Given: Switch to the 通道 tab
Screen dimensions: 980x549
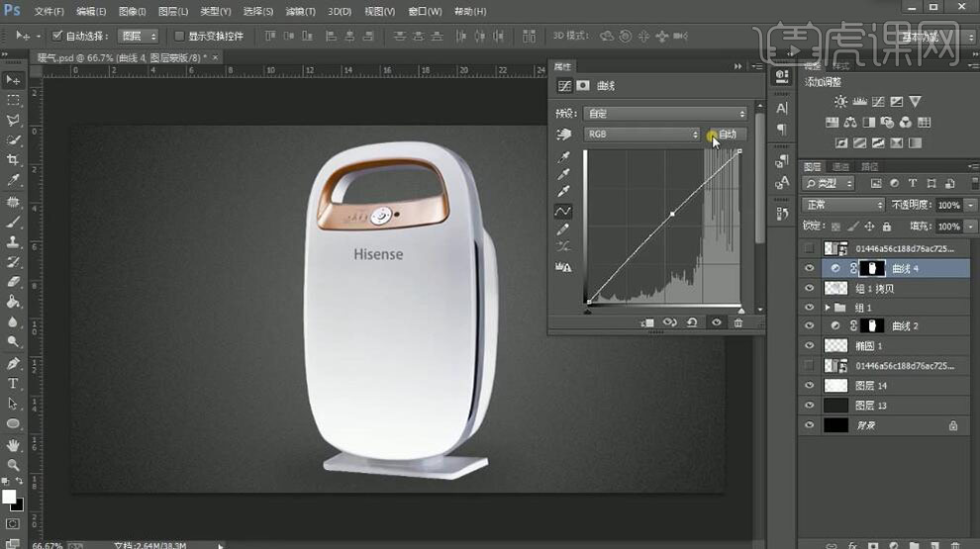Looking at the screenshot, I should click(840, 167).
